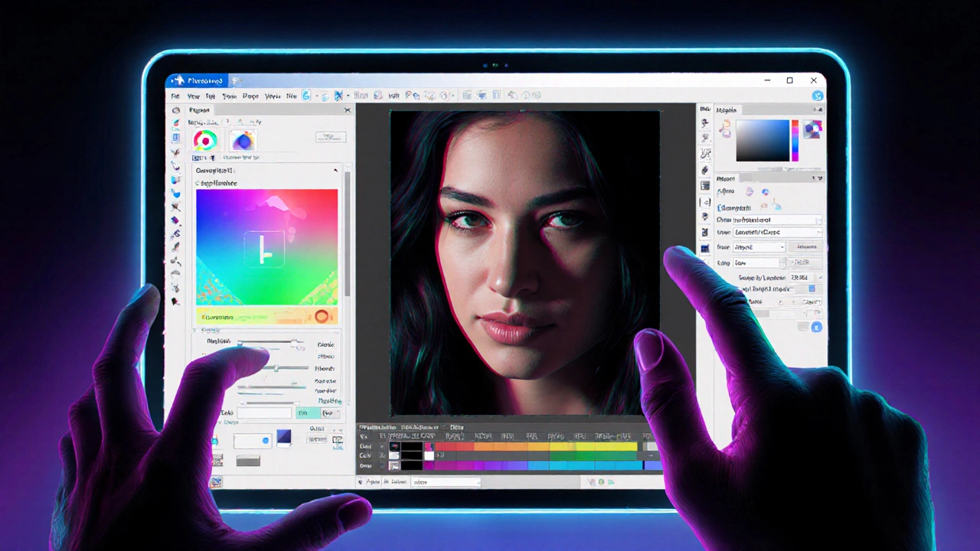The width and height of the screenshot is (980, 551).
Task: Select the radio button above rainbow color field
Action: pos(198,184)
